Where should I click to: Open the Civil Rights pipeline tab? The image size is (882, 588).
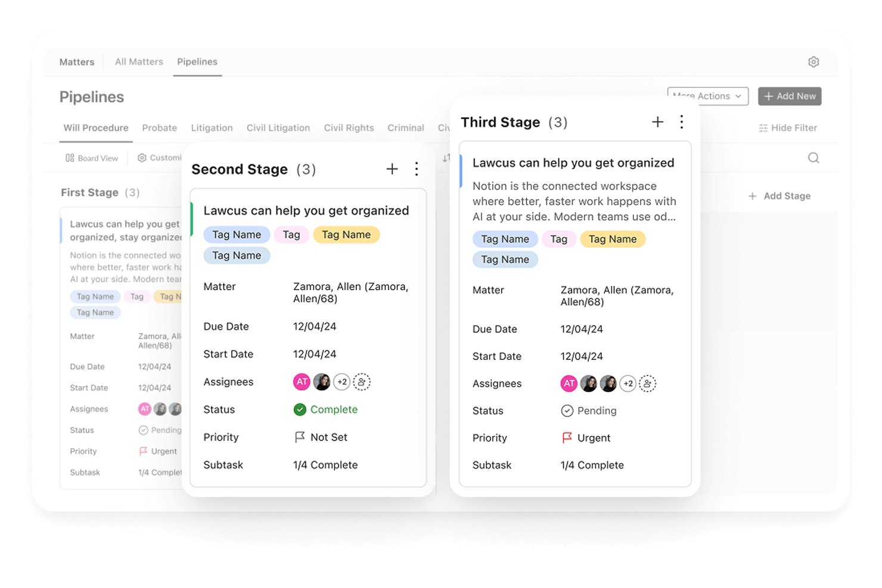coord(349,128)
